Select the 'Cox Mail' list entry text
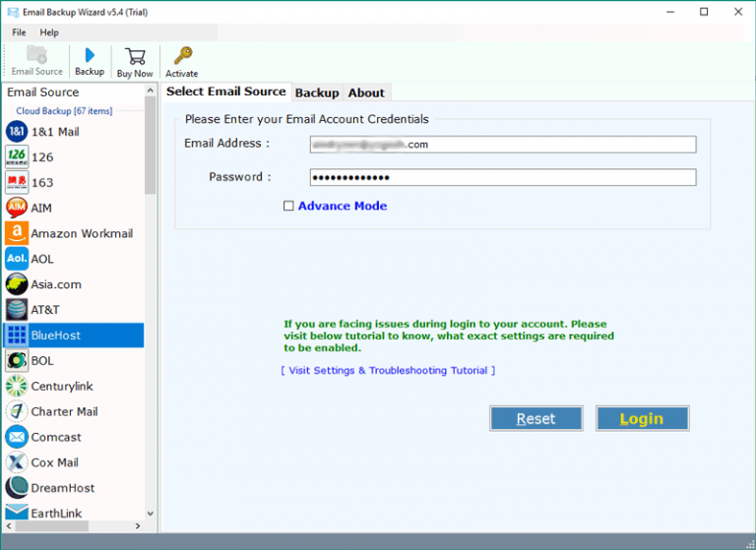Screen dimensions: 756x550 [x=55, y=462]
